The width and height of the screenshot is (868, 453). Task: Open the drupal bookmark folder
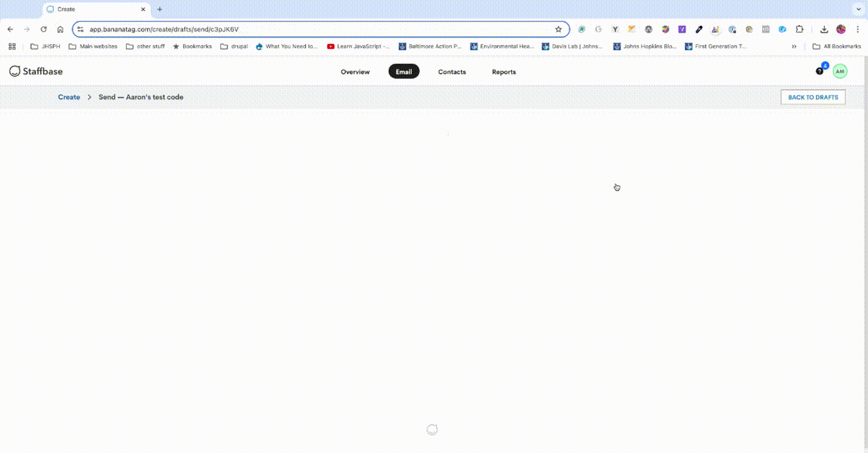(234, 46)
